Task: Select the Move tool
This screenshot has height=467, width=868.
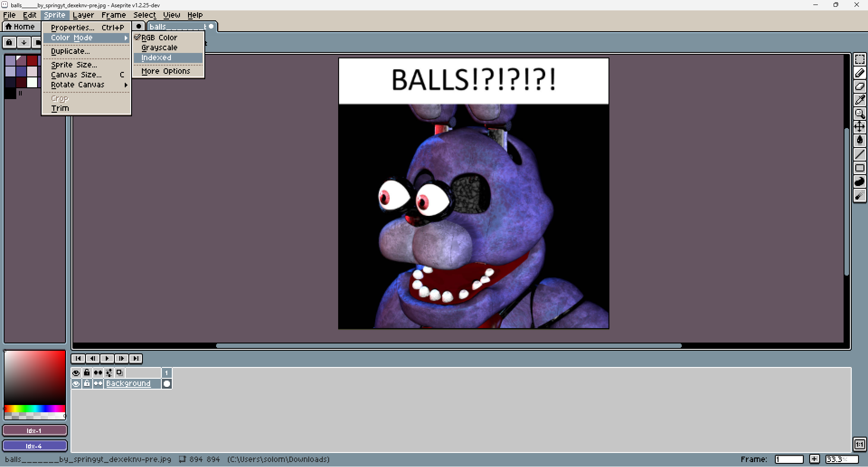Action: (x=859, y=127)
